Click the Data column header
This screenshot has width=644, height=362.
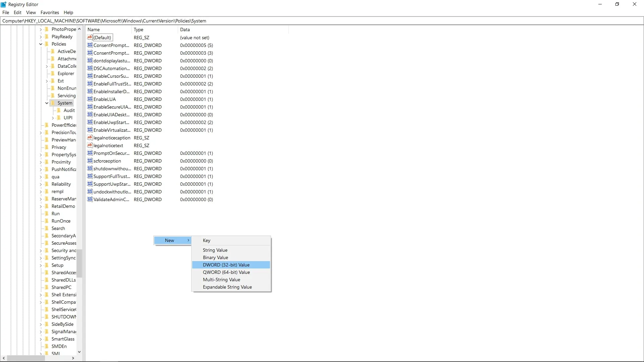[233, 29]
